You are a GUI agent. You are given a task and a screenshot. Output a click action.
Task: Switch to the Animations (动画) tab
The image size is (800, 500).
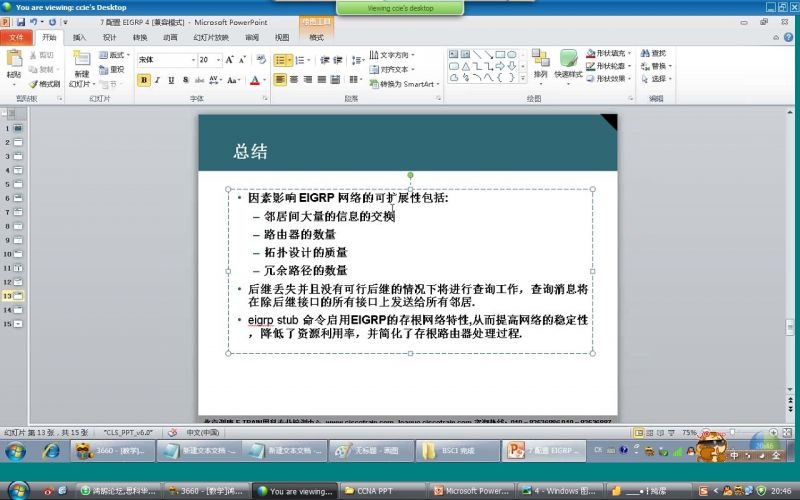pos(170,37)
